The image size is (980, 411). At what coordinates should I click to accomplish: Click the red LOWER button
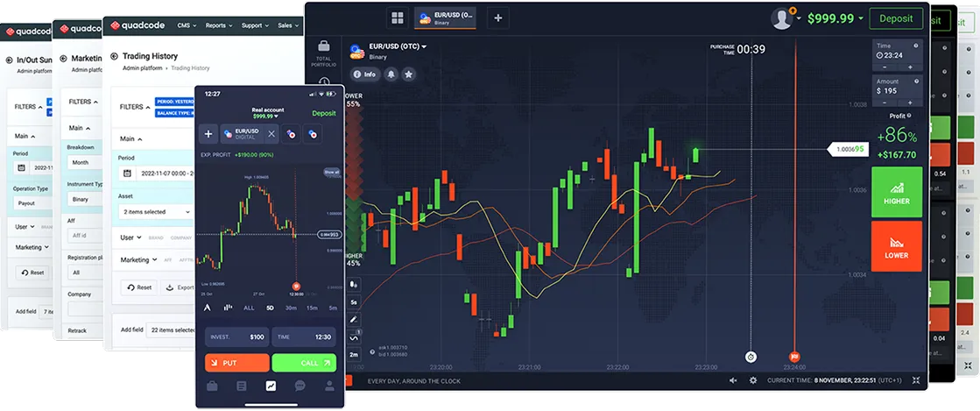click(x=897, y=246)
